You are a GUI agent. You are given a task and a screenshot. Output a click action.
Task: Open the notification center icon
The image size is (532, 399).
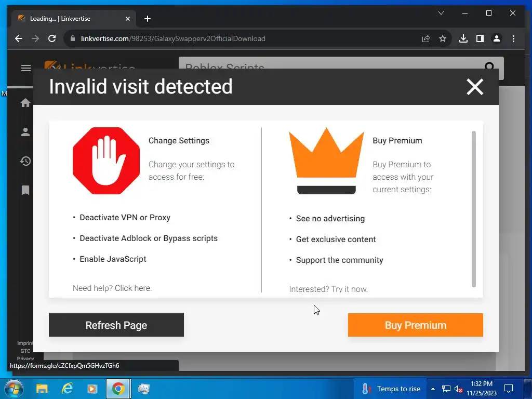509,389
